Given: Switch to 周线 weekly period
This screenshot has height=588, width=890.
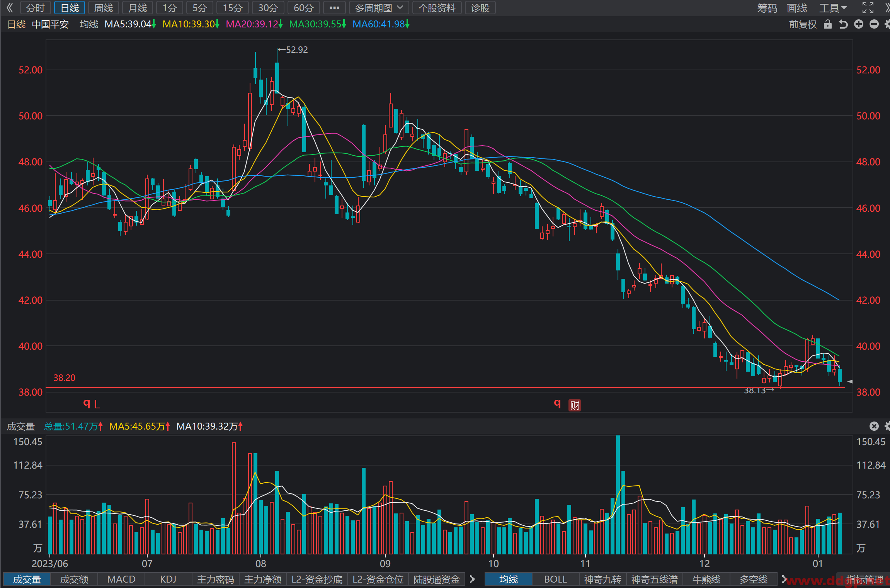Looking at the screenshot, I should tap(104, 8).
